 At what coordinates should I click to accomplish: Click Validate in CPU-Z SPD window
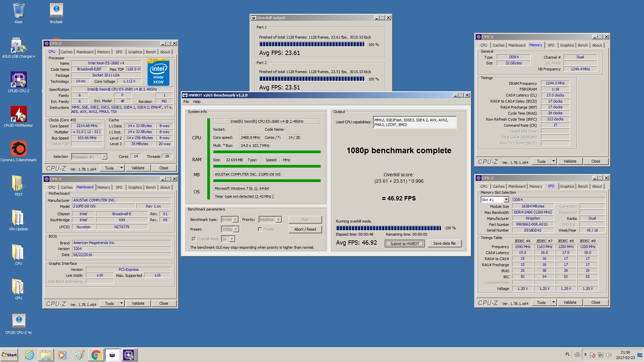point(570,302)
